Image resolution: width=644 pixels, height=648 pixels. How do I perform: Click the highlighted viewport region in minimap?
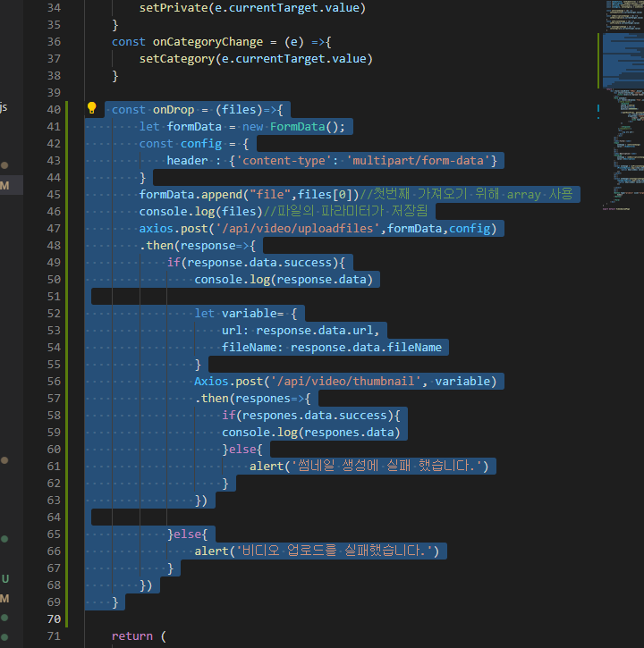pos(623,61)
